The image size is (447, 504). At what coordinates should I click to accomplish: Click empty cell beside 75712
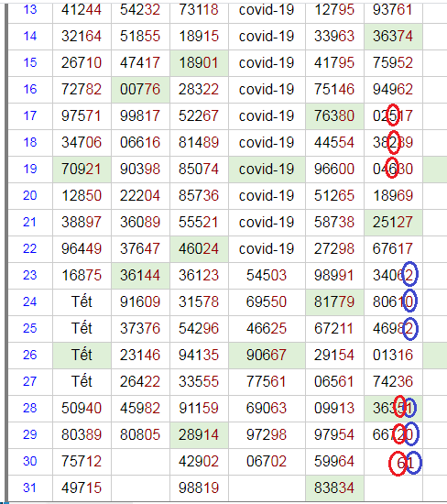[x=140, y=462]
